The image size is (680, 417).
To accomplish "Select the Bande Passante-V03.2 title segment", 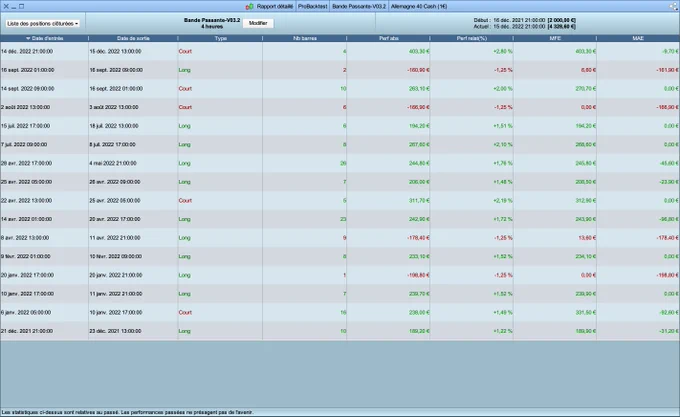I will tap(359, 7).
